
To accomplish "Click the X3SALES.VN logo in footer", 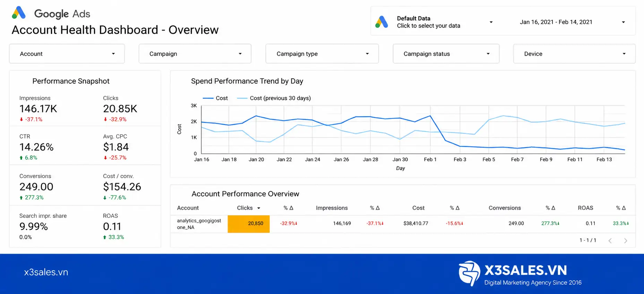I will pyautogui.click(x=520, y=274).
